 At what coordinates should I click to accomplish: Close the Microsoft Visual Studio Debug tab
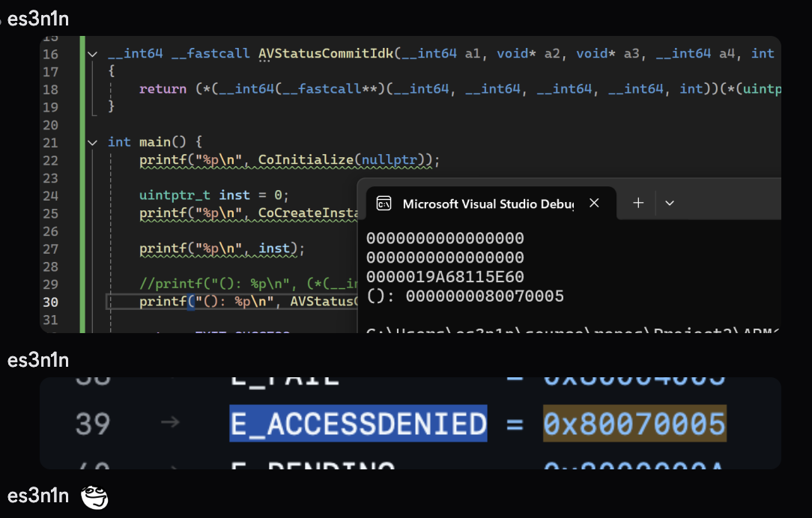coord(594,203)
